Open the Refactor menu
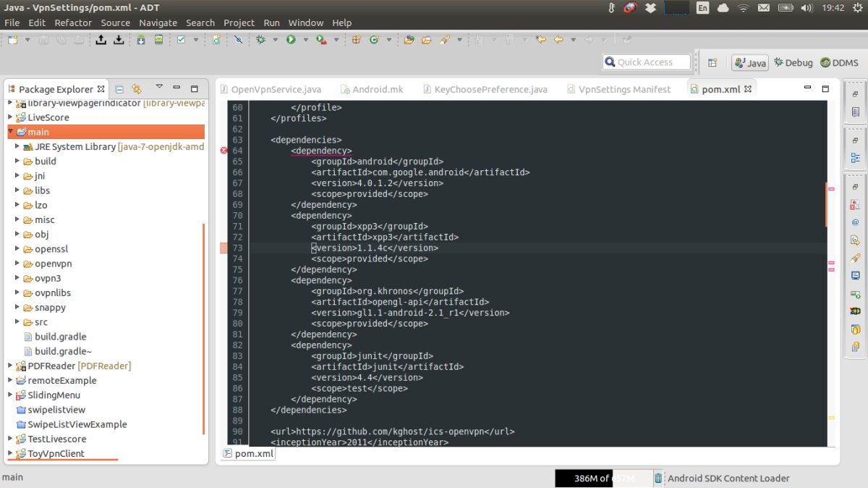The image size is (868, 488). (x=73, y=22)
